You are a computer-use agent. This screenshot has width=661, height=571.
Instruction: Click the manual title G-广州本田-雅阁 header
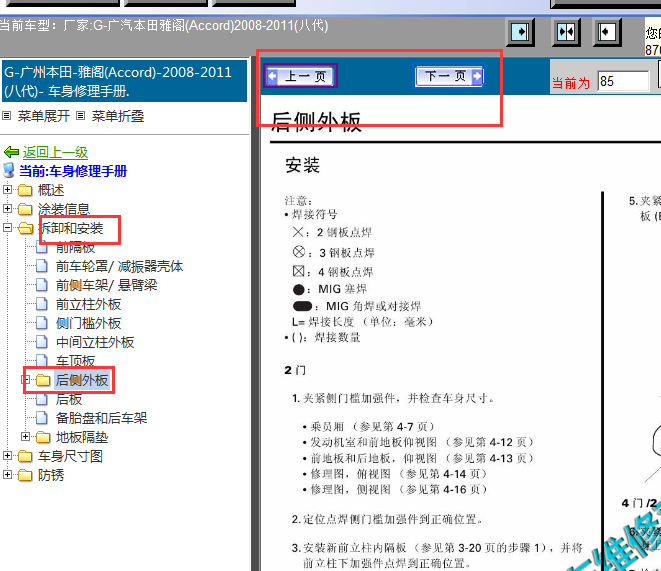124,81
